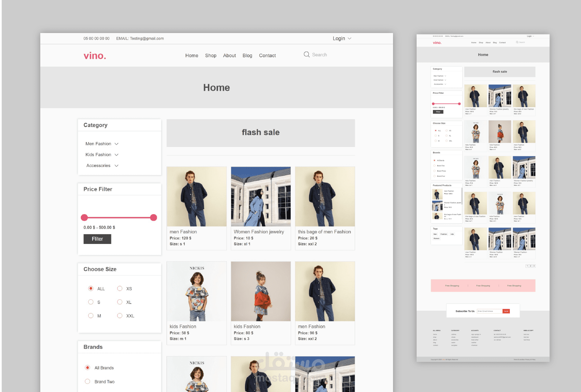Open the Login dropdown in the small preview

click(530, 36)
